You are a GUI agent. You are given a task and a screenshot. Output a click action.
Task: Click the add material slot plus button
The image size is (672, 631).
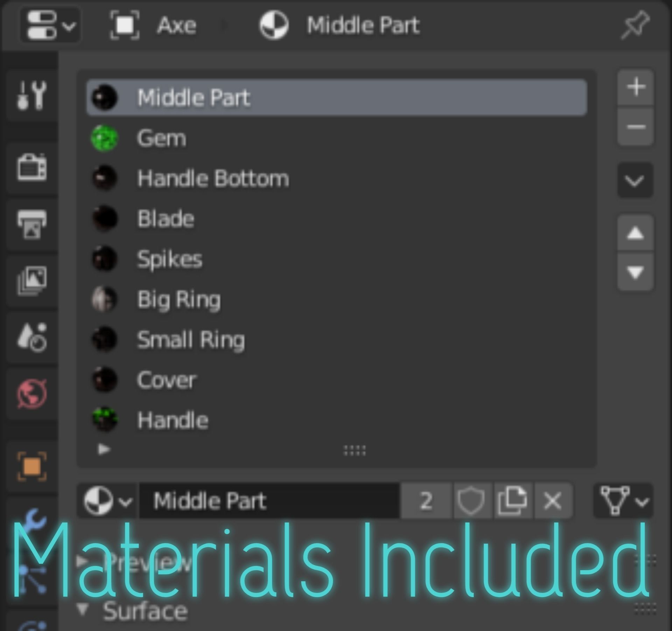point(635,87)
